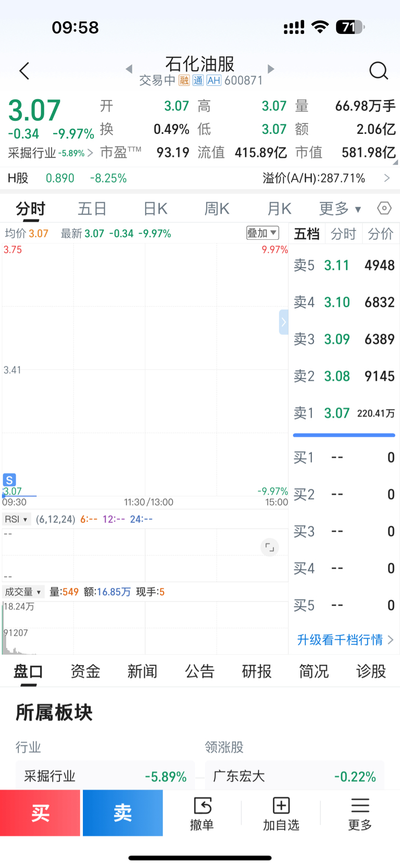Select the 买3 bid row

coord(344,532)
